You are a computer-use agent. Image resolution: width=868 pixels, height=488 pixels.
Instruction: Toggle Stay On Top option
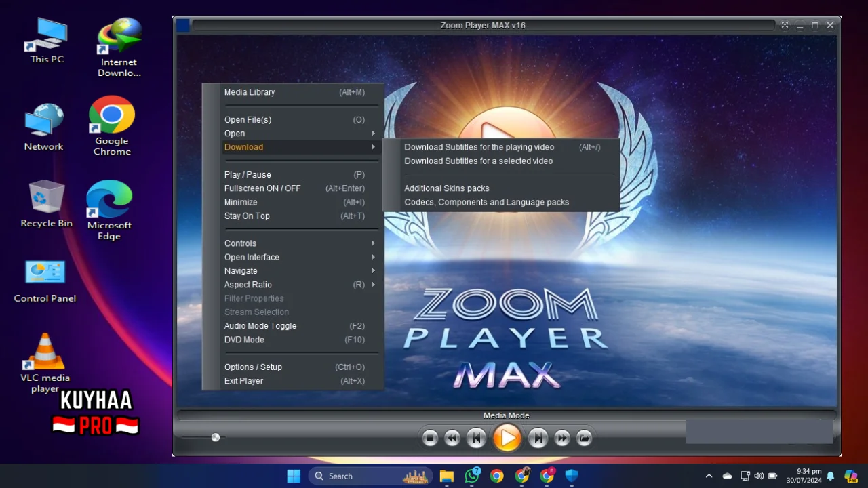point(294,216)
